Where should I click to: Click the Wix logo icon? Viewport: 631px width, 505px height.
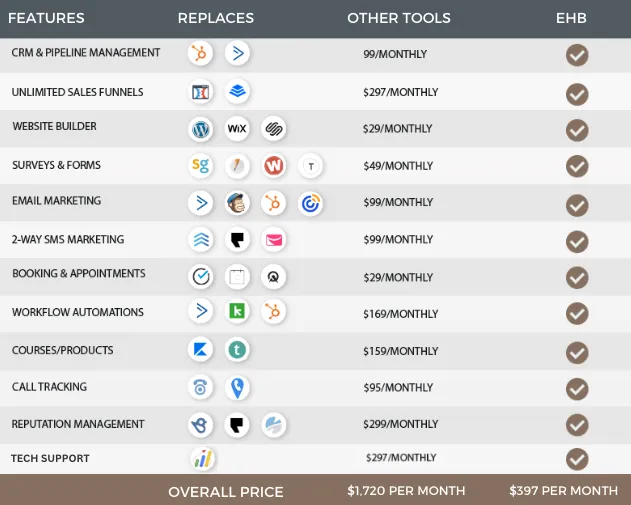click(237, 129)
